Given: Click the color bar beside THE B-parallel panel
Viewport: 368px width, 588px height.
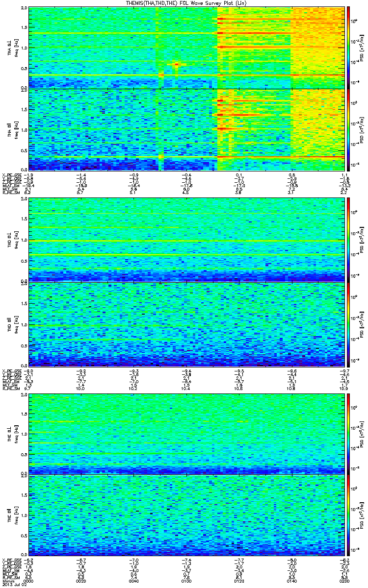Looking at the screenshot, I should pyautogui.click(x=349, y=516).
